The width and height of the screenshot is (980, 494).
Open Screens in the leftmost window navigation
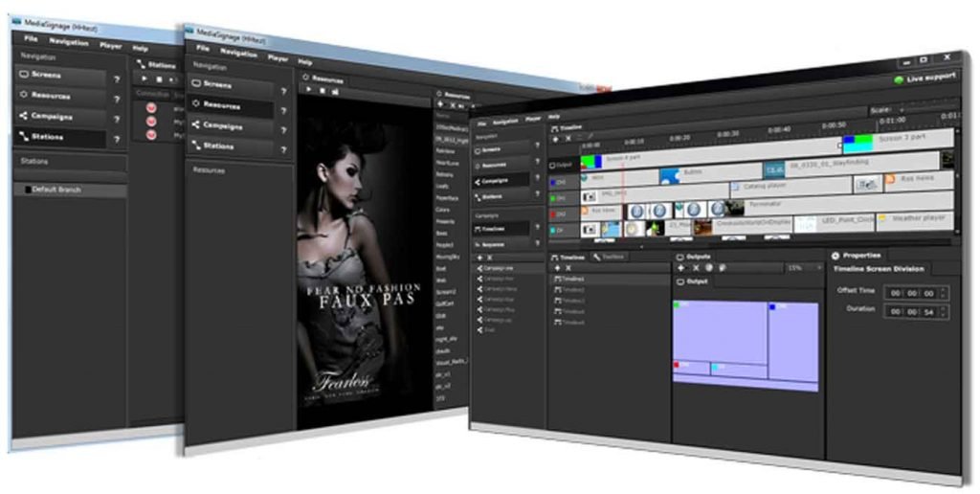(x=60, y=76)
